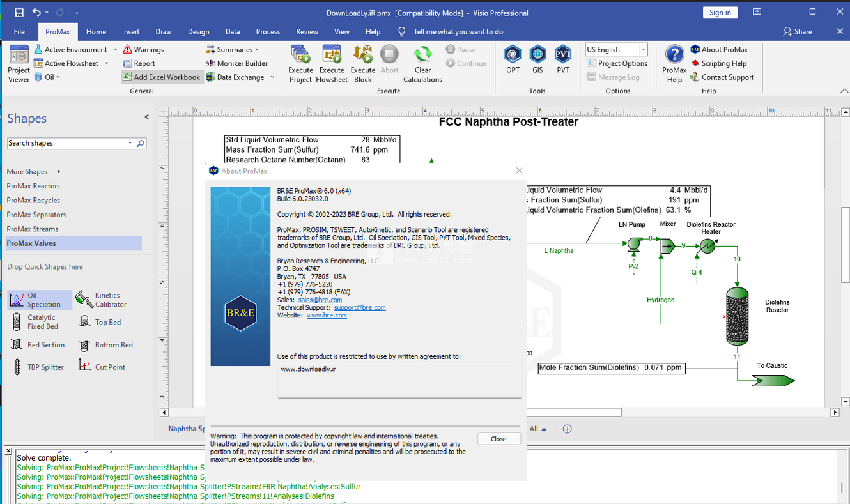Expand the Active Flowsheet dropdown arrow
850x504 pixels.
click(107, 63)
